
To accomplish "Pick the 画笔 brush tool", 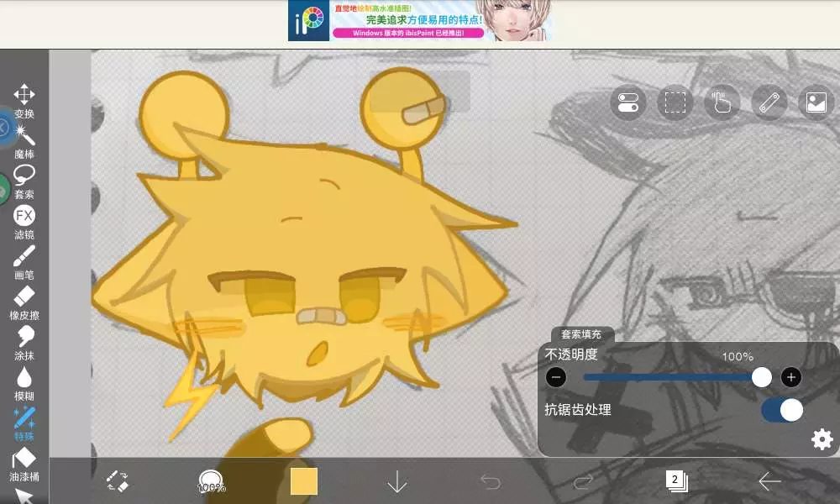I will click(x=24, y=262).
